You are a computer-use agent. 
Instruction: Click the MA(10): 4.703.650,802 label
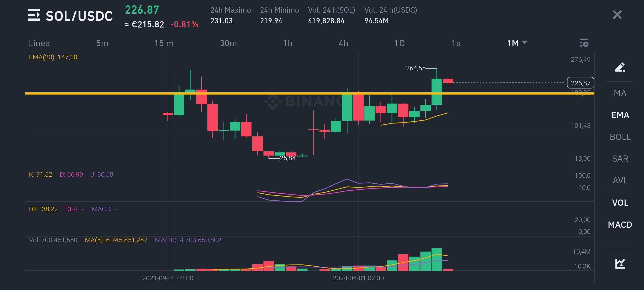(188, 240)
